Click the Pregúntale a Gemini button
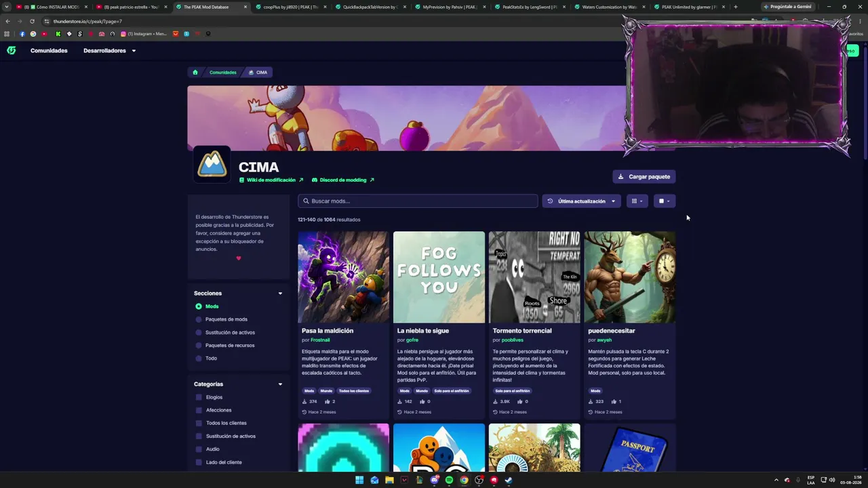This screenshot has width=868, height=488. [787, 7]
